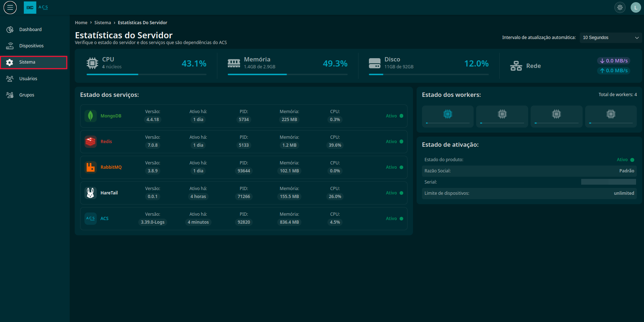Image resolution: width=644 pixels, height=322 pixels.
Task: Click the MongoDB version 4.4.18 badge
Action: (153, 120)
